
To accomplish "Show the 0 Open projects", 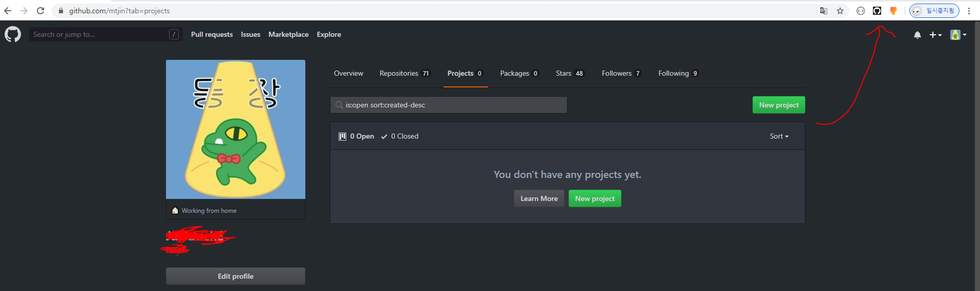I will pos(357,136).
